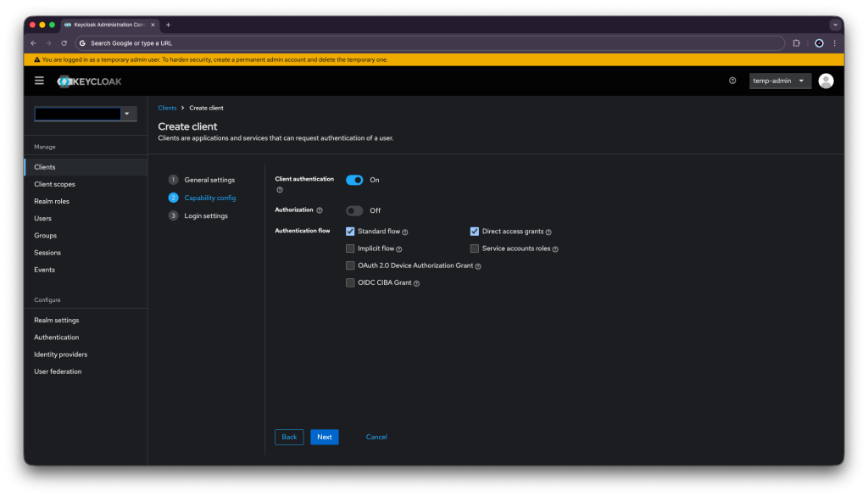Turn off the Client authentication switch
868x497 pixels.
pyautogui.click(x=354, y=180)
